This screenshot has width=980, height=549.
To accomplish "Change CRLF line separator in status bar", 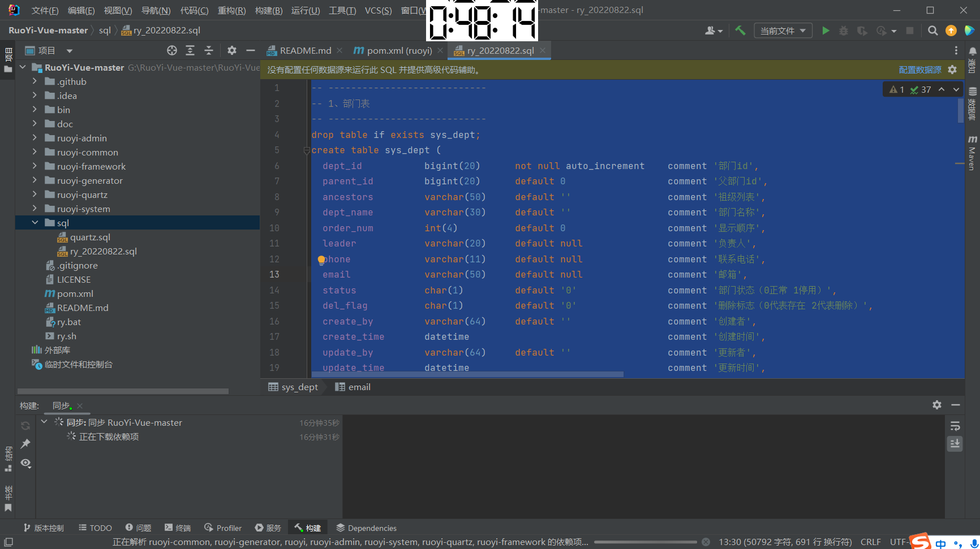I will click(x=871, y=542).
